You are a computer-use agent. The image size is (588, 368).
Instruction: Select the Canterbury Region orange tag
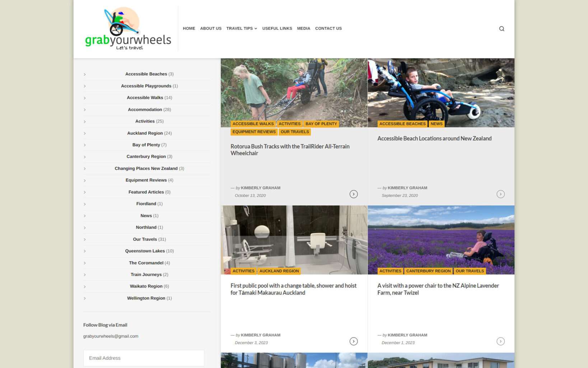(428, 271)
